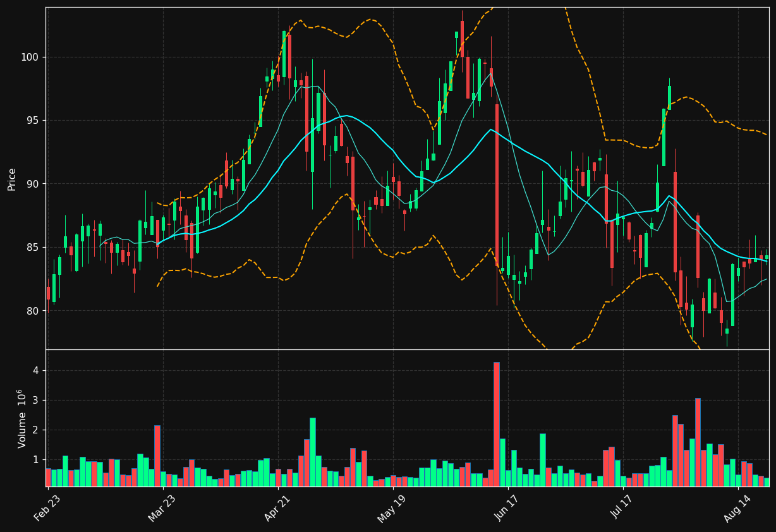776x532 pixels.
Task: Select the tallest volume bar above 4 million
Action: tap(497, 424)
